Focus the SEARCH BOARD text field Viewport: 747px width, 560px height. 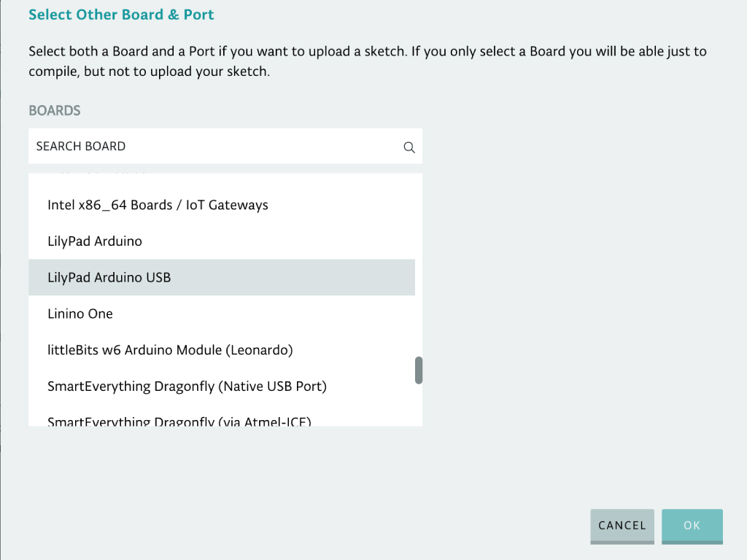[225, 146]
